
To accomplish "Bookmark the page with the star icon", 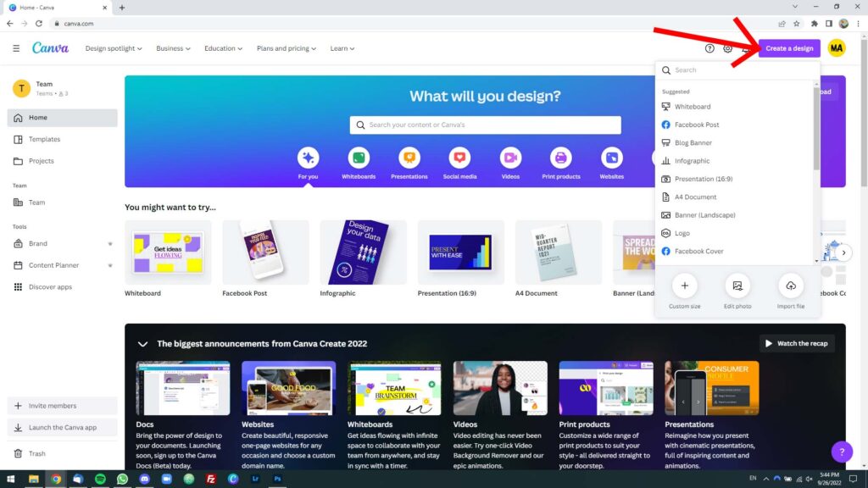I will (x=797, y=23).
